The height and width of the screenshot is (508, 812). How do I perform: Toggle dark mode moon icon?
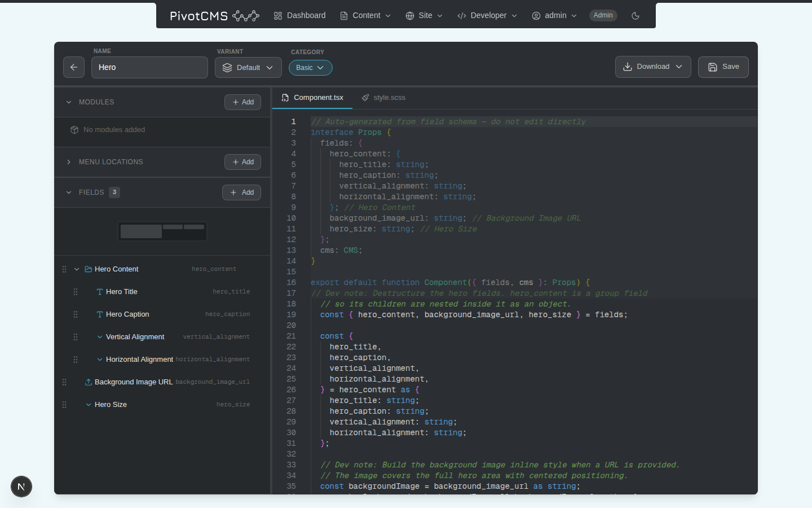click(x=636, y=16)
